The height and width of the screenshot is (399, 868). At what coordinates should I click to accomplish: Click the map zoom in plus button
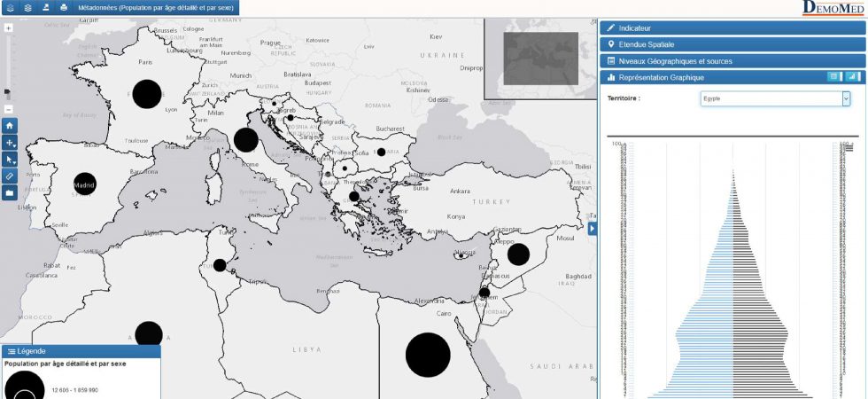point(9,28)
